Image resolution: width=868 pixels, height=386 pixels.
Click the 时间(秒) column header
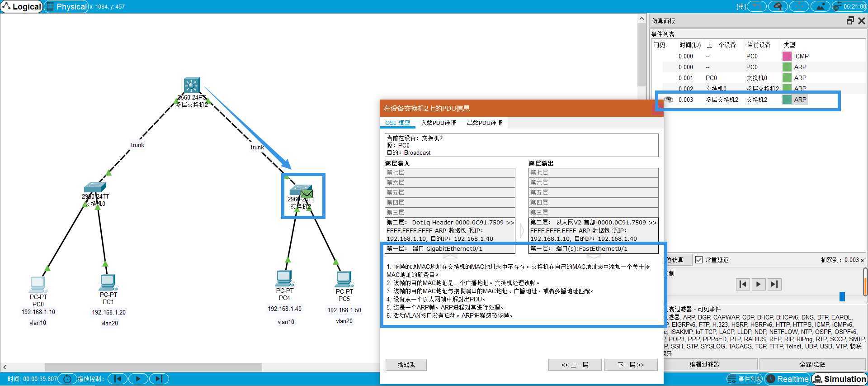[689, 45]
